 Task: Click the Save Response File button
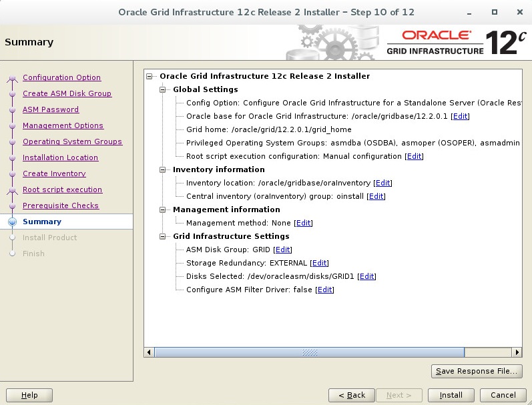click(477, 371)
